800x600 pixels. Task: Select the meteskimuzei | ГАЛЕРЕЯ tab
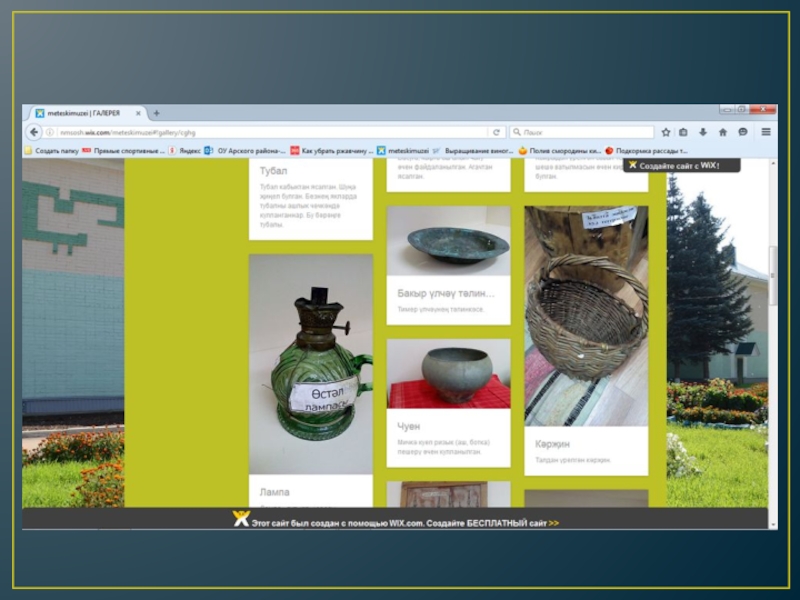coord(87,113)
